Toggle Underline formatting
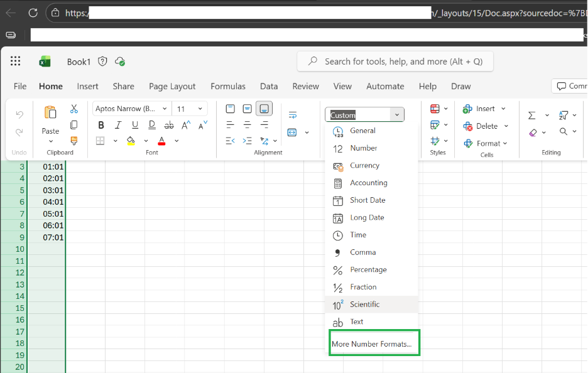The image size is (588, 373). click(135, 125)
